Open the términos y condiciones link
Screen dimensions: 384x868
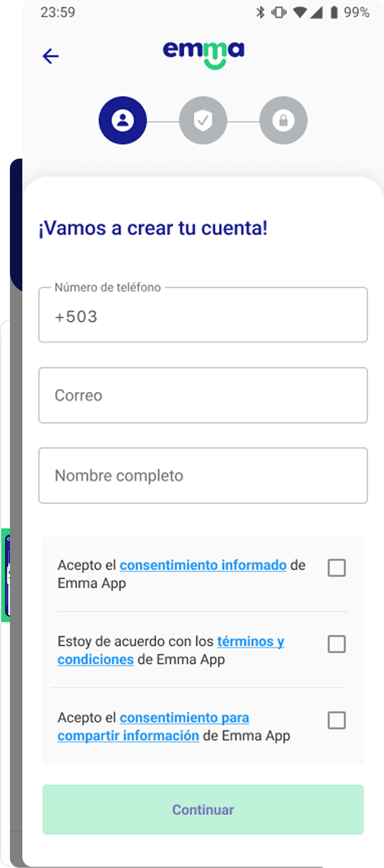pos(251,641)
